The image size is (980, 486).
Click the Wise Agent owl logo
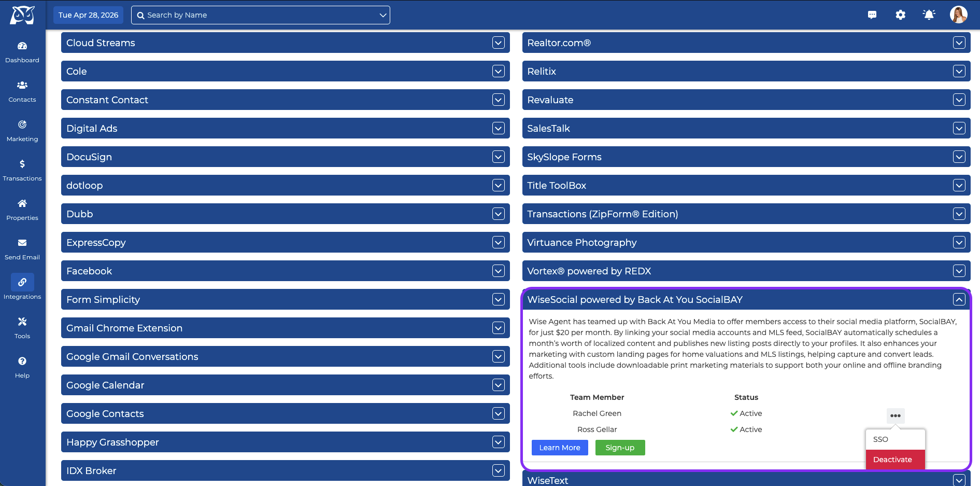pyautogui.click(x=22, y=15)
